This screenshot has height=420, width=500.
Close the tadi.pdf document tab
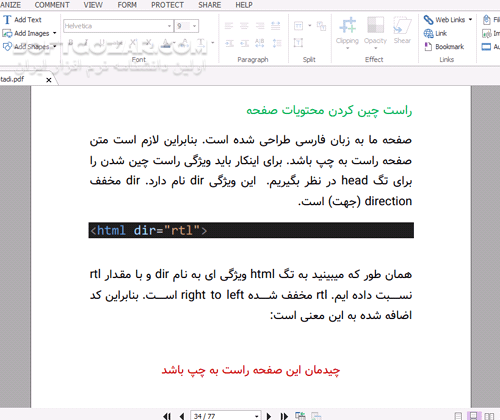coord(49,80)
